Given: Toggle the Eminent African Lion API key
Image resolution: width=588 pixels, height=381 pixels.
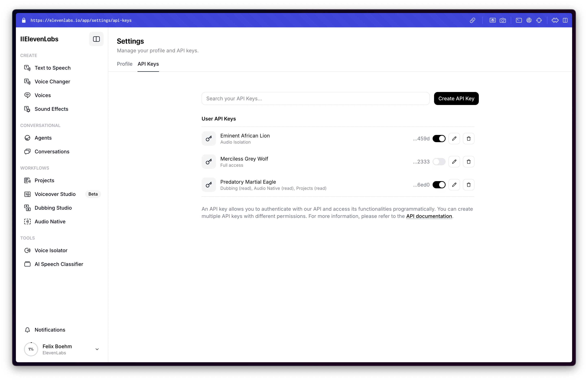Looking at the screenshot, I should (439, 138).
